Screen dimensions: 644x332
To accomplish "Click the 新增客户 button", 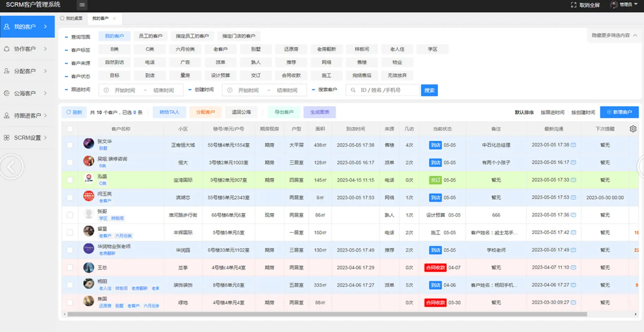I will (619, 112).
